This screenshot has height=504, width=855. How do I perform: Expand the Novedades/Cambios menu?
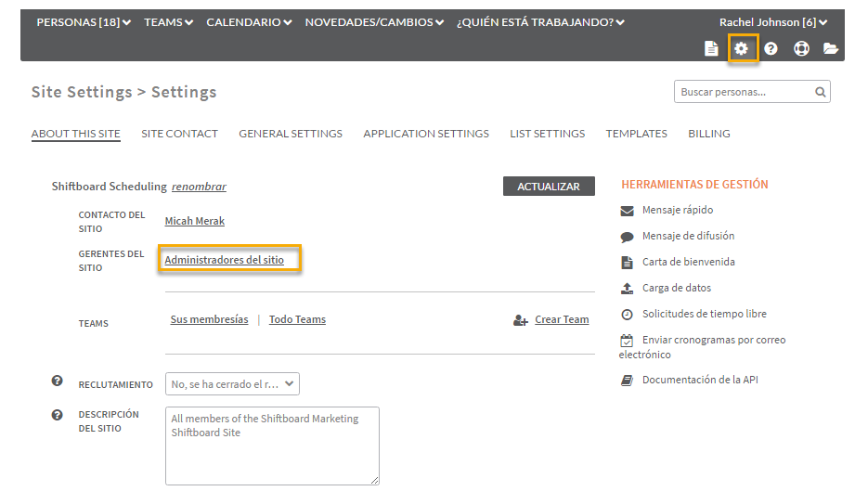[x=374, y=22]
